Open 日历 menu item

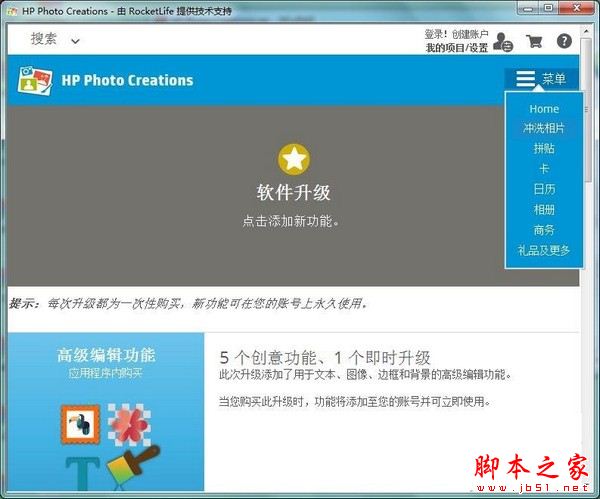pos(544,189)
